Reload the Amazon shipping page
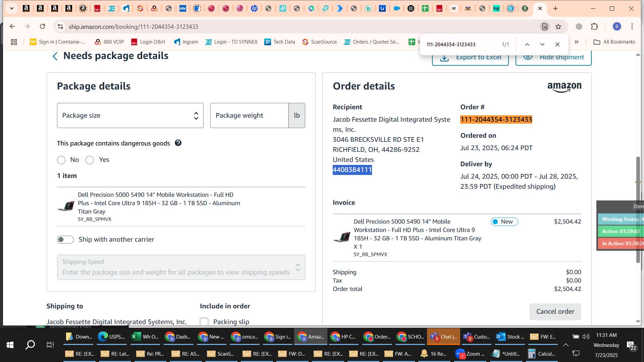Image resolution: width=644 pixels, height=362 pixels. [42, 26]
